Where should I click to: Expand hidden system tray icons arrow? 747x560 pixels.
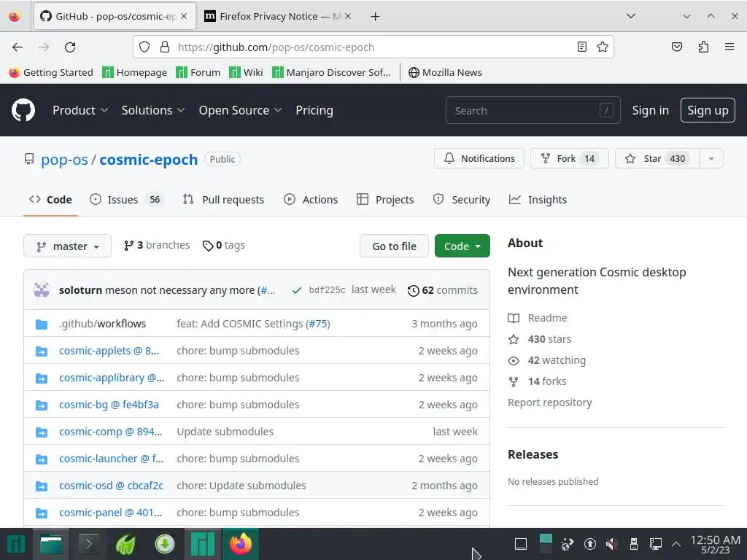coord(676,544)
